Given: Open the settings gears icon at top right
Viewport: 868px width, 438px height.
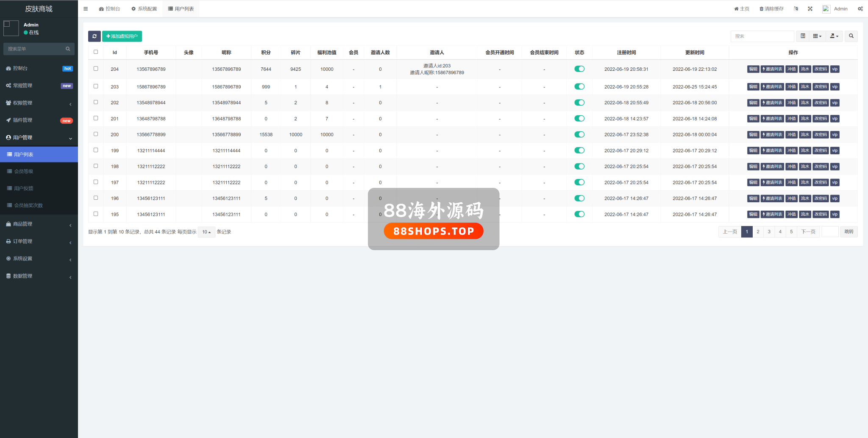Looking at the screenshot, I should pos(860,9).
